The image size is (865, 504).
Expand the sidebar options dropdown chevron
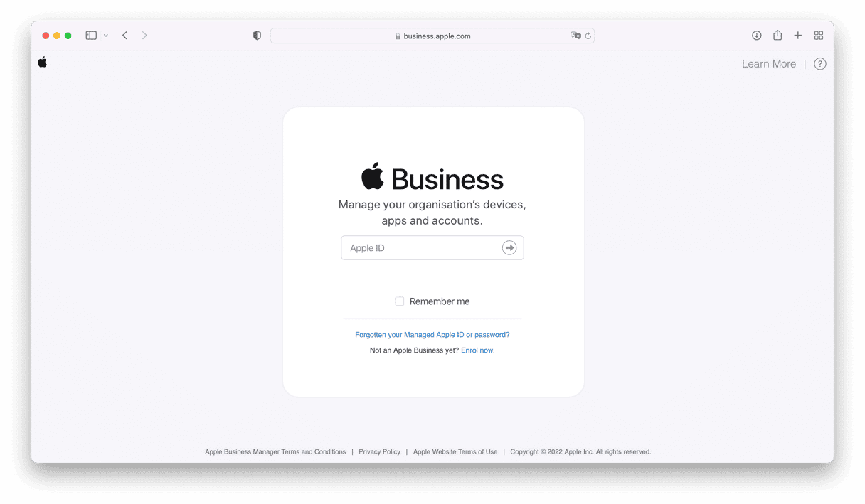106,36
